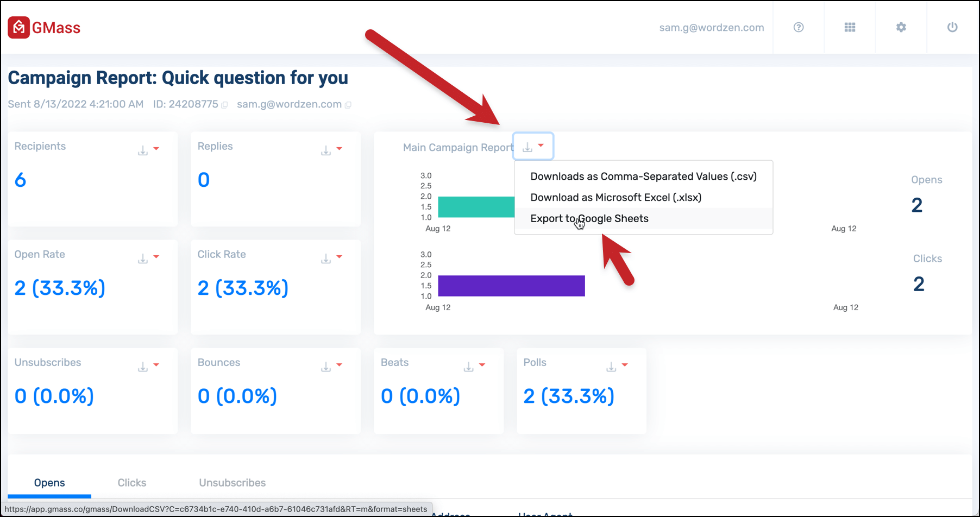Open the help question mark icon
Image resolution: width=980 pixels, height=517 pixels.
pos(799,27)
